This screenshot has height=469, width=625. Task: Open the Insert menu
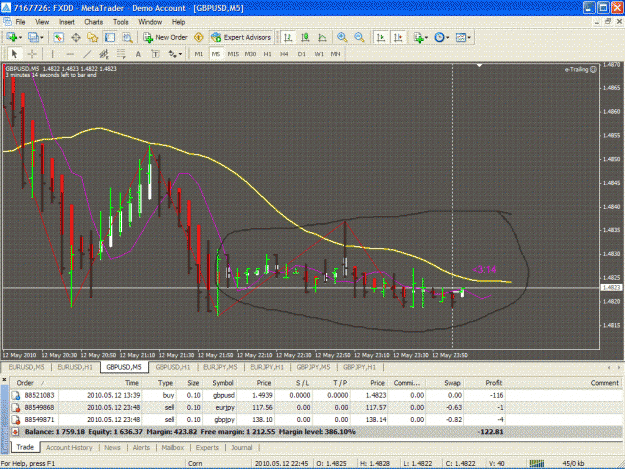[x=67, y=22]
